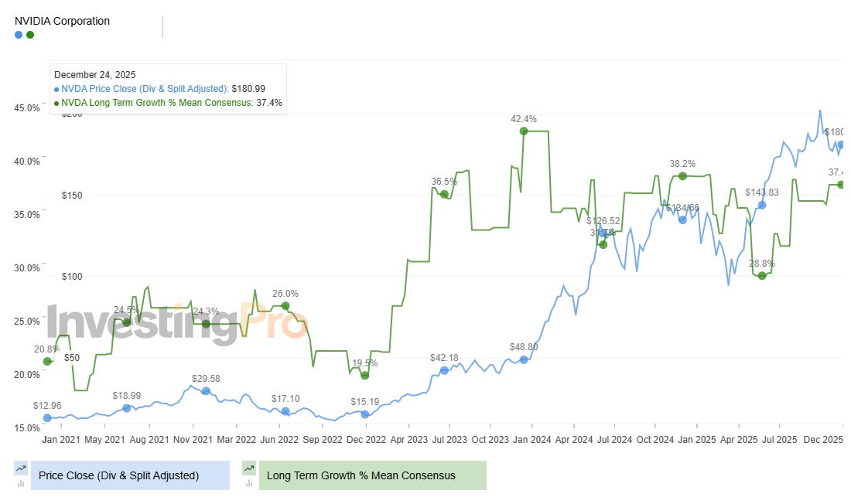Click the blue dot under NVIDIA Corporation
The width and height of the screenshot is (851, 504).
[19, 35]
